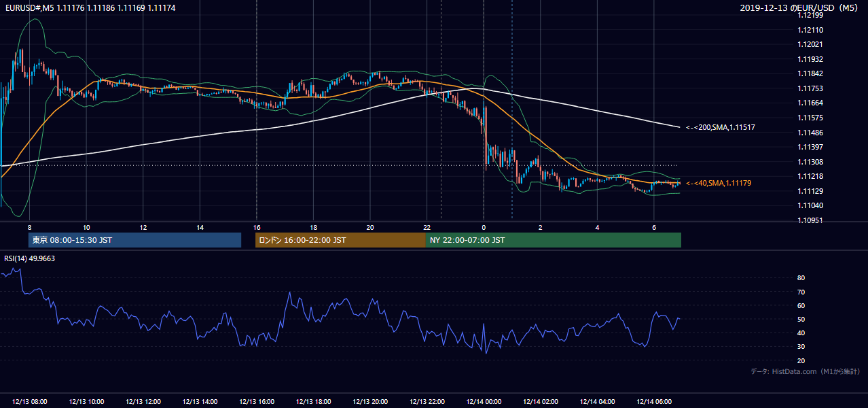
Task: Click the RSI 20 level label
Action: point(801,360)
